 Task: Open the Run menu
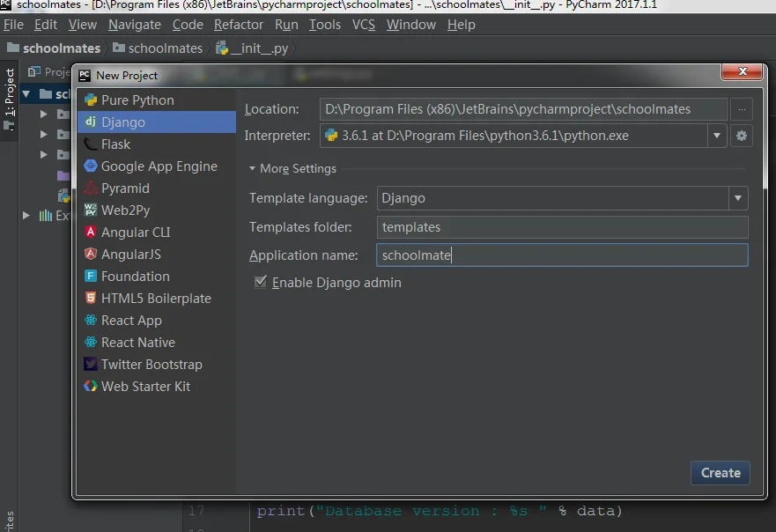(x=286, y=25)
